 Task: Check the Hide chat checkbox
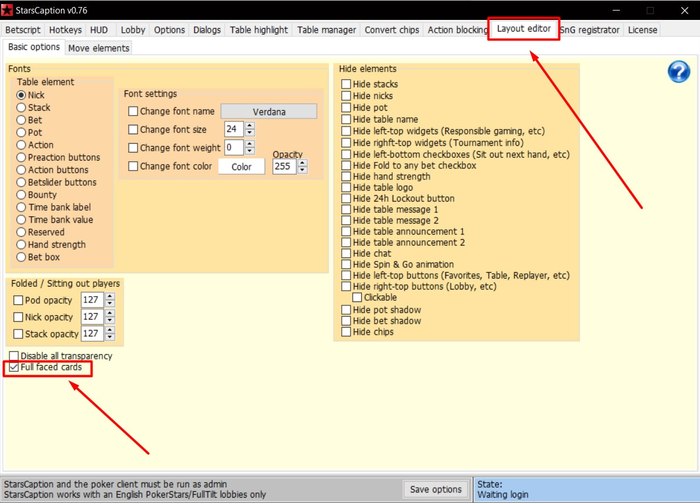pos(346,253)
